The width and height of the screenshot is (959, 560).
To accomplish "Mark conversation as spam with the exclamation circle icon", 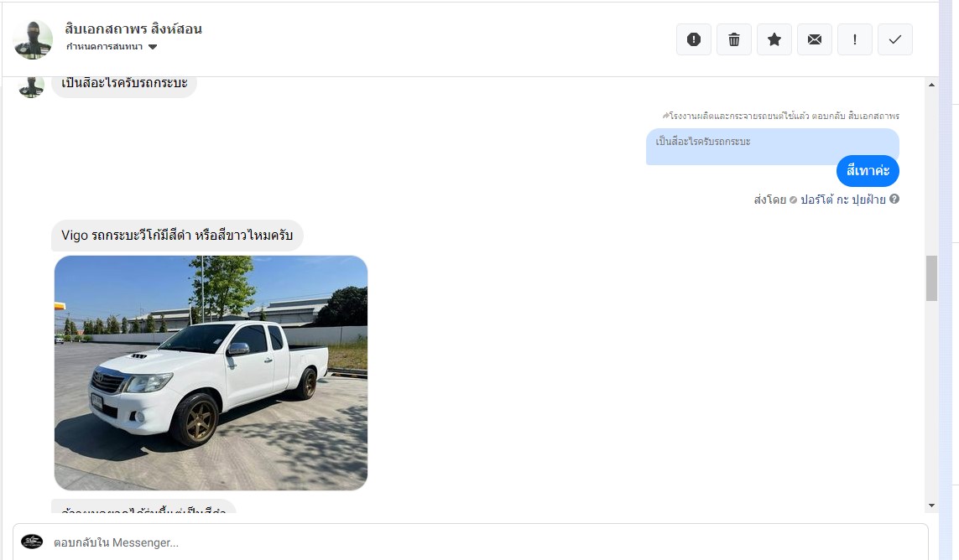I will click(x=694, y=39).
